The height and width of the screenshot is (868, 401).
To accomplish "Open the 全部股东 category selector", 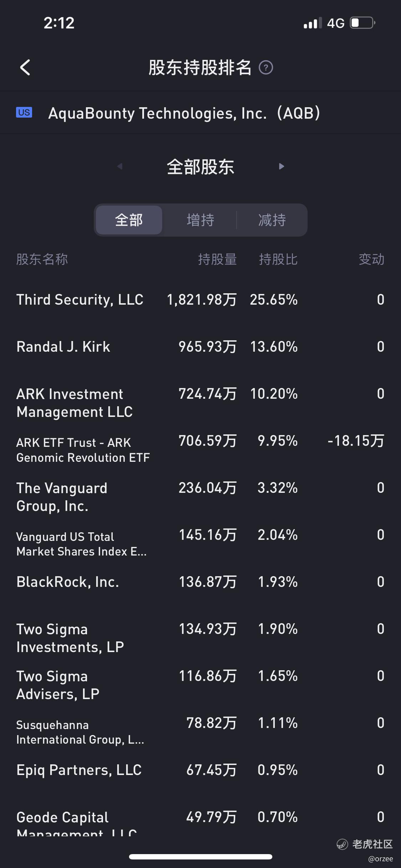I will (x=201, y=167).
